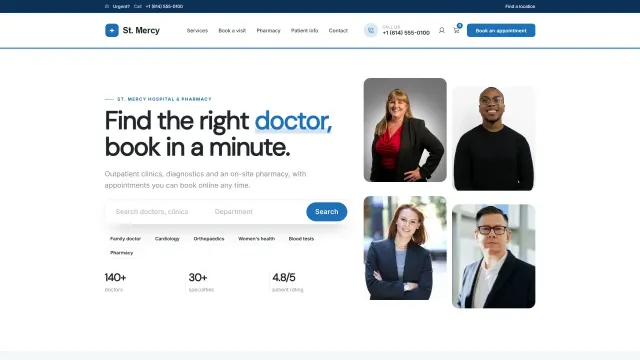Viewport: 640px width, 360px height.
Task: Click photo of man in black sweater
Action: pos(493,138)
